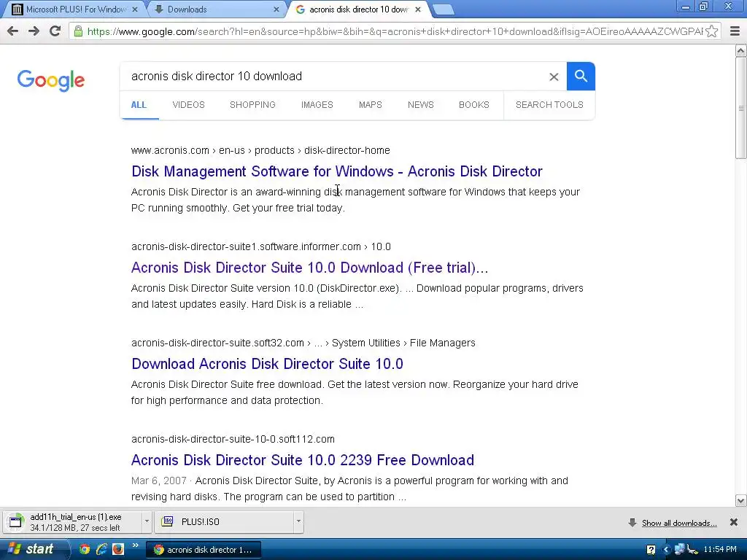This screenshot has width=747, height=560.
Task: Click the vertical scrollbar thumb
Action: coord(741,108)
